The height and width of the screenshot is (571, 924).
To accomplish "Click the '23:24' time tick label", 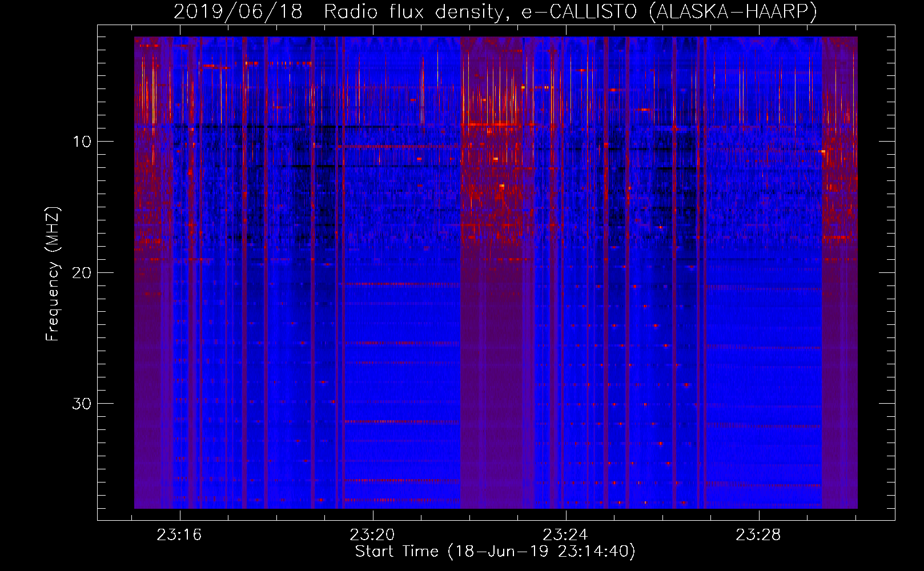I will coord(565,535).
